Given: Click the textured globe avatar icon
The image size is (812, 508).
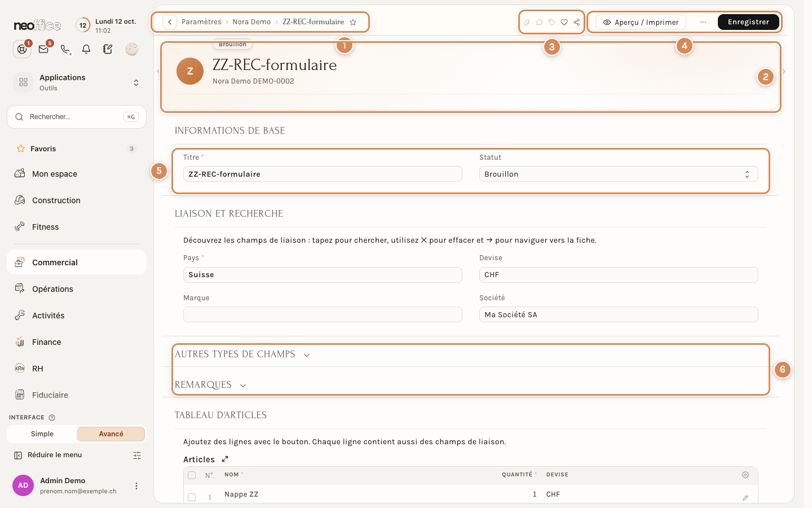Looking at the screenshot, I should point(132,49).
